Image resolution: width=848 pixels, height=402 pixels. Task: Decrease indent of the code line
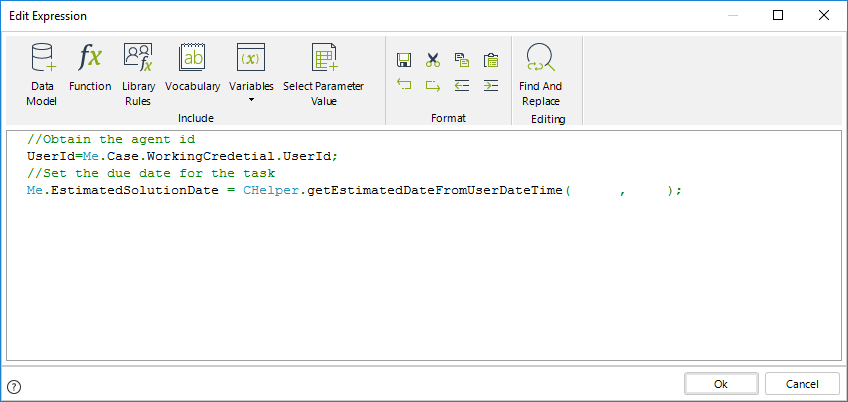coord(461,85)
